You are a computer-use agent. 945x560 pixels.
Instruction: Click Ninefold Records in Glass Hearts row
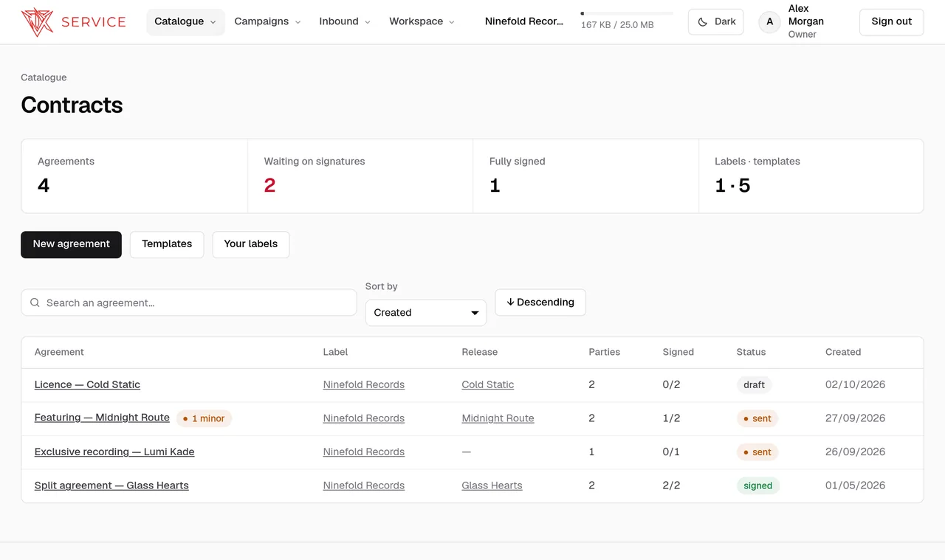coord(364,485)
